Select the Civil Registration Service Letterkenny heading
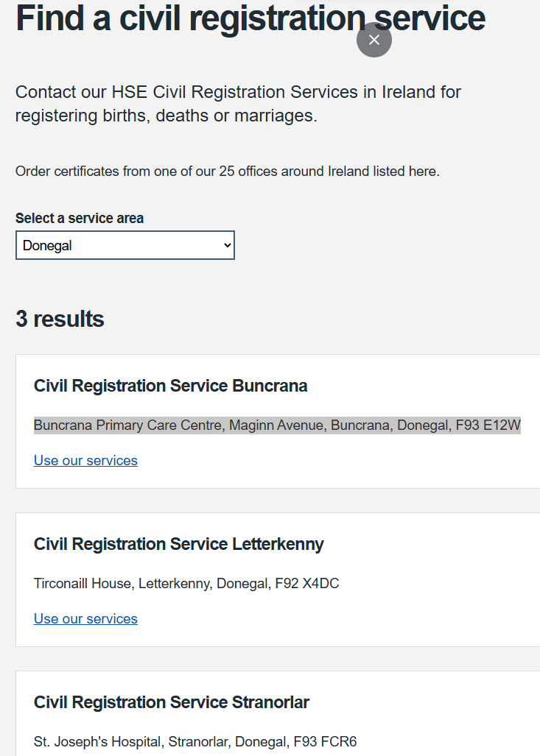This screenshot has width=540, height=756. [x=179, y=544]
